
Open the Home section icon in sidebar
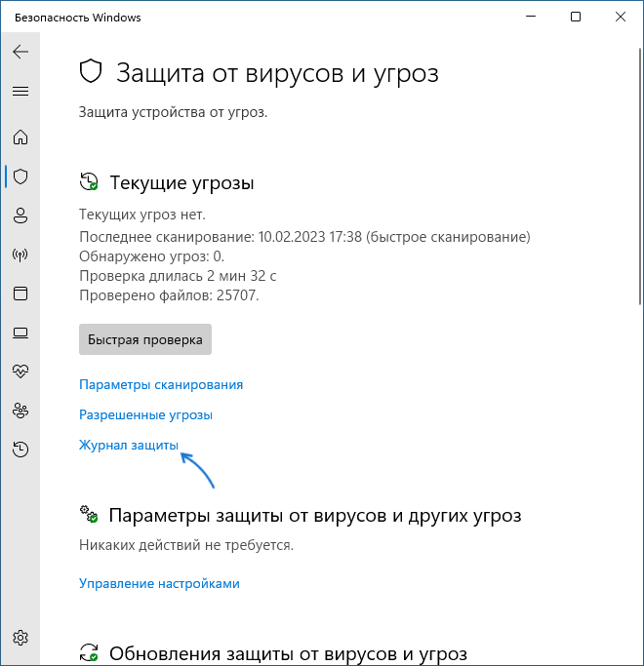(x=20, y=137)
